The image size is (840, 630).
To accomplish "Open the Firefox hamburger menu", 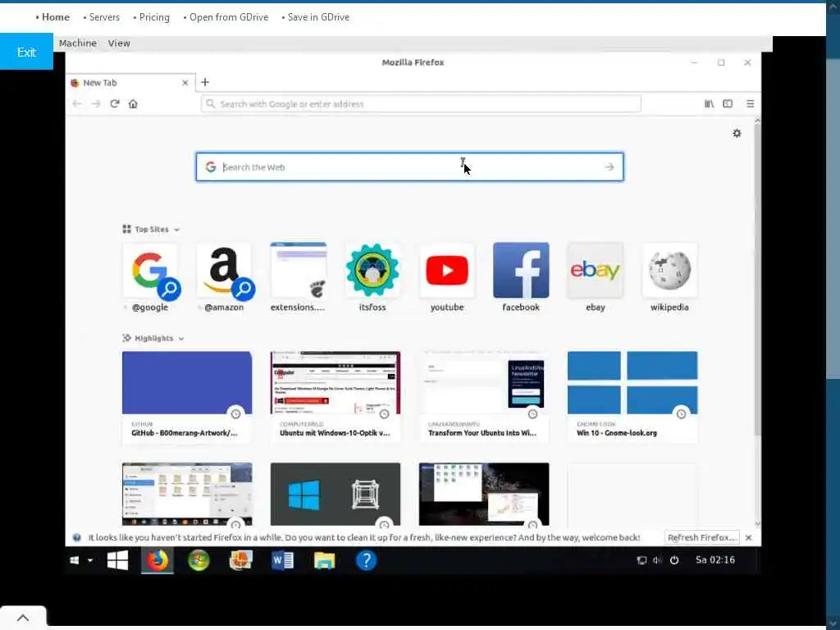I will tap(750, 104).
